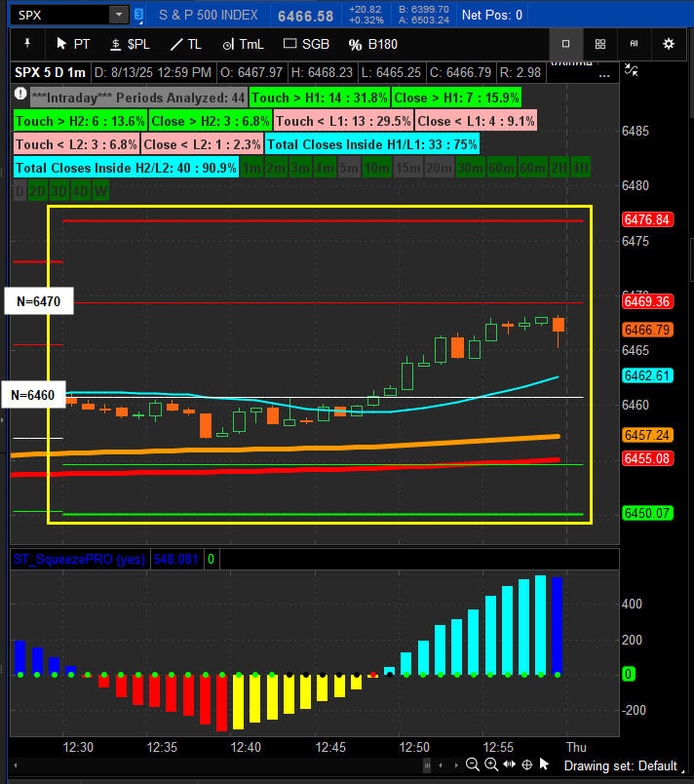The height and width of the screenshot is (784, 694).
Task: Open the blue symbol link selector
Action: (x=139, y=15)
